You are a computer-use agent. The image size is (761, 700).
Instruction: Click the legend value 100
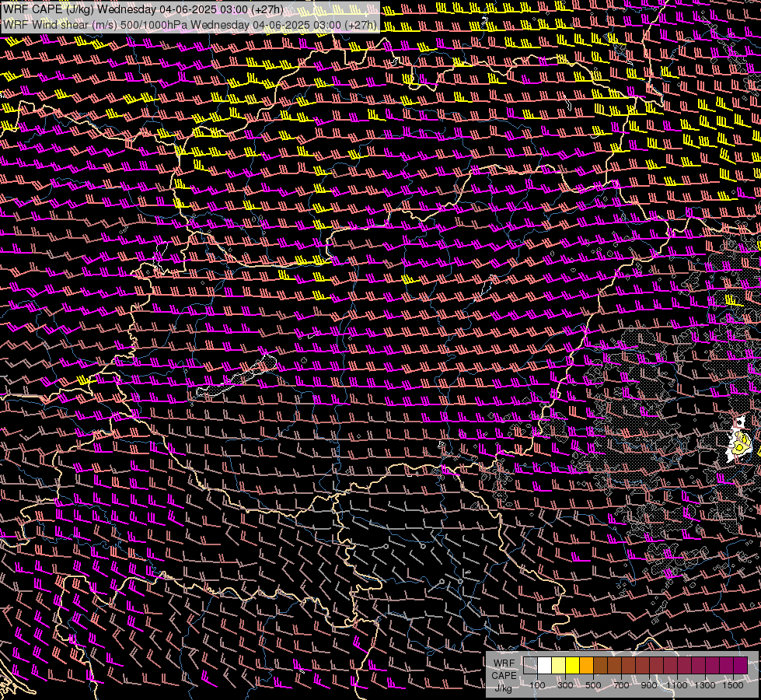tap(537, 685)
